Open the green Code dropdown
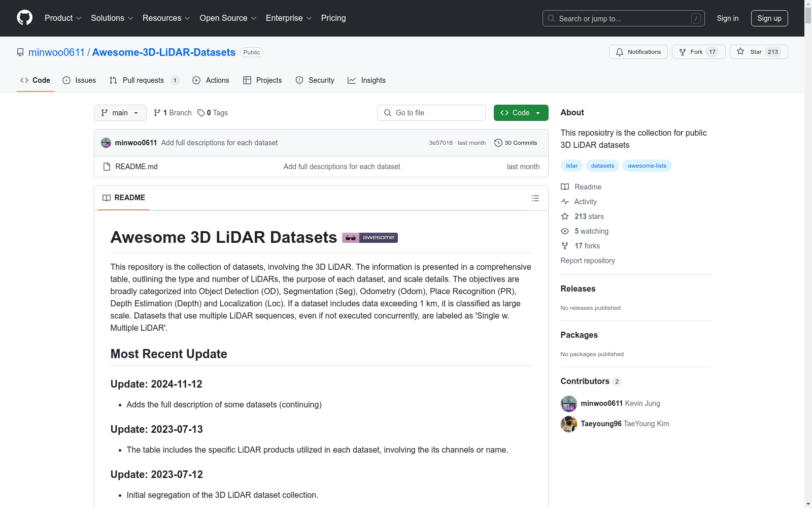This screenshot has height=508, width=812. [521, 113]
